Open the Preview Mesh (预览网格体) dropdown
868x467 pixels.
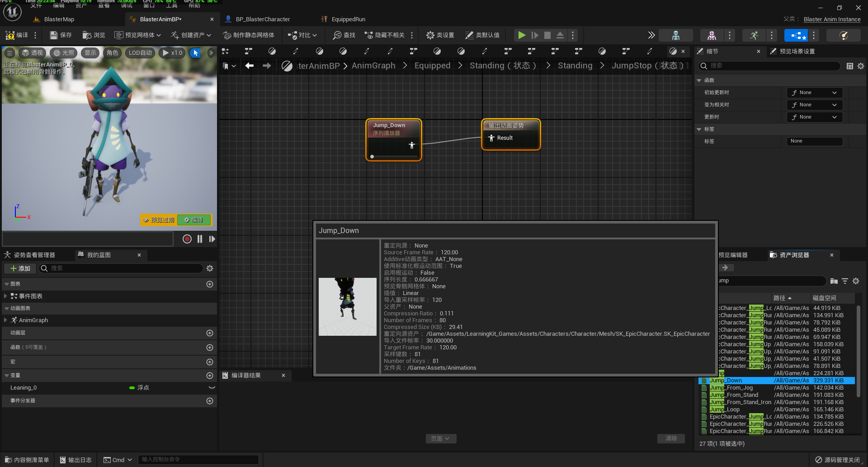click(x=137, y=35)
